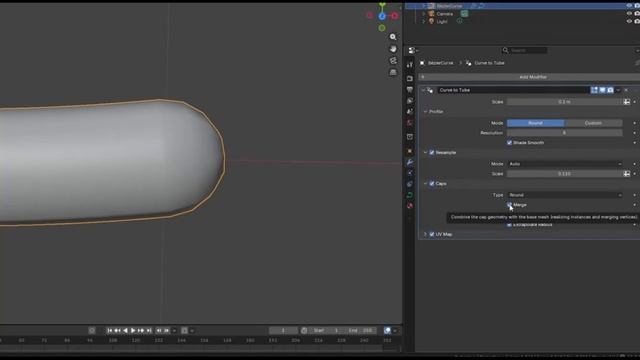The height and width of the screenshot is (360, 640).
Task: Toggle the camera view icon in viewport
Action: (393, 61)
